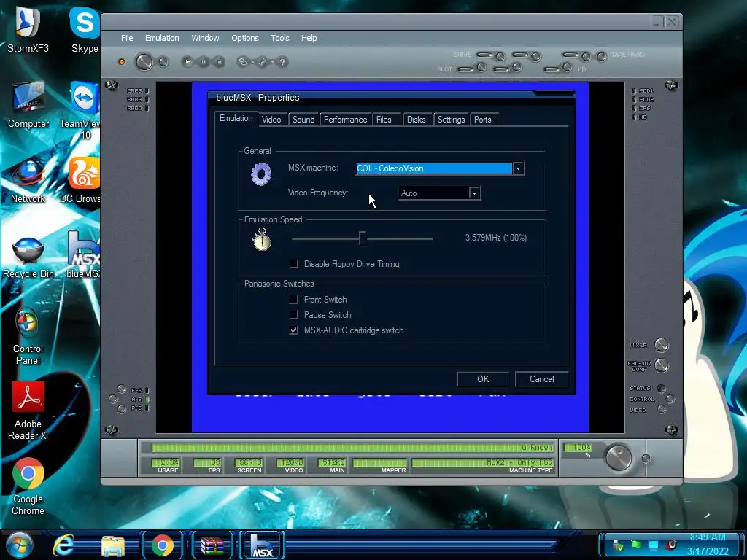Open Skype desktop icon
This screenshot has width=747, height=560.
click(x=85, y=29)
